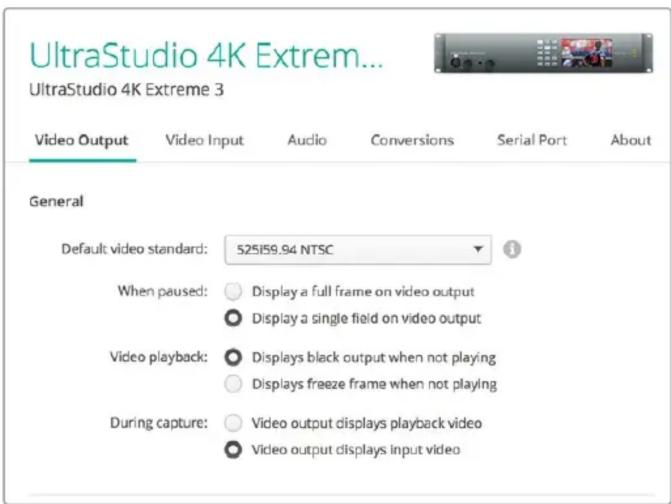671x504 pixels.
Task: Click the When paused label
Action: pos(163,291)
